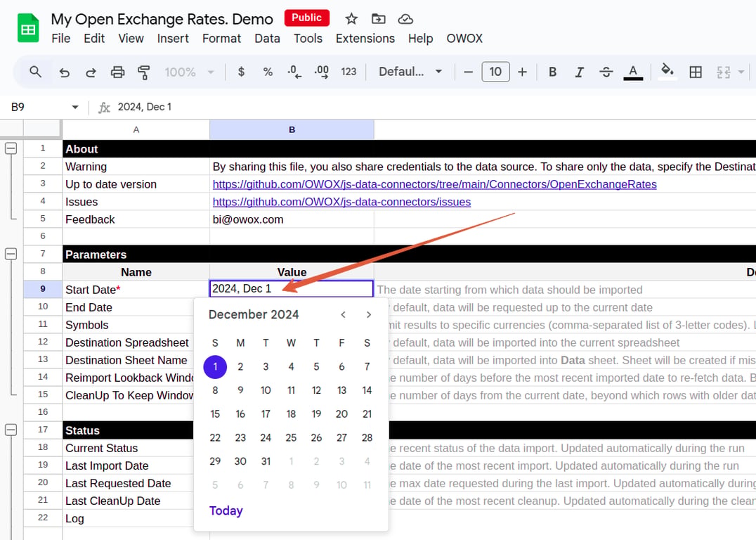Open the View menu
The height and width of the screenshot is (540, 756).
(131, 39)
